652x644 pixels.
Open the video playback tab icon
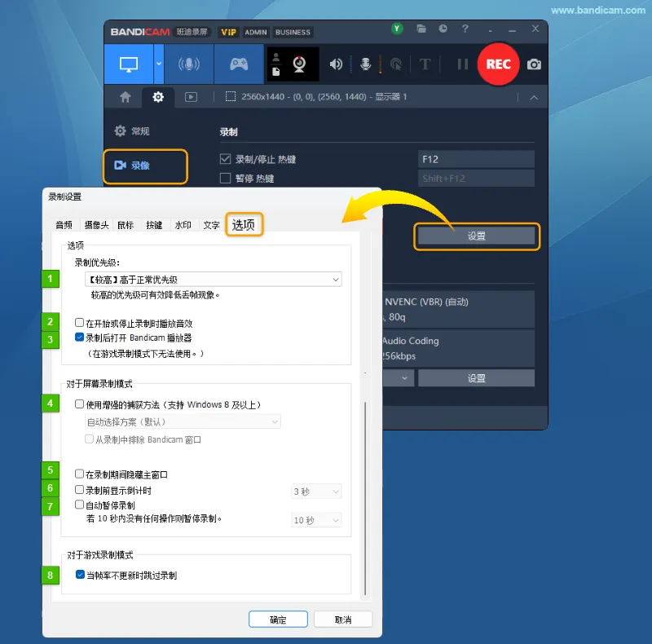(x=191, y=97)
